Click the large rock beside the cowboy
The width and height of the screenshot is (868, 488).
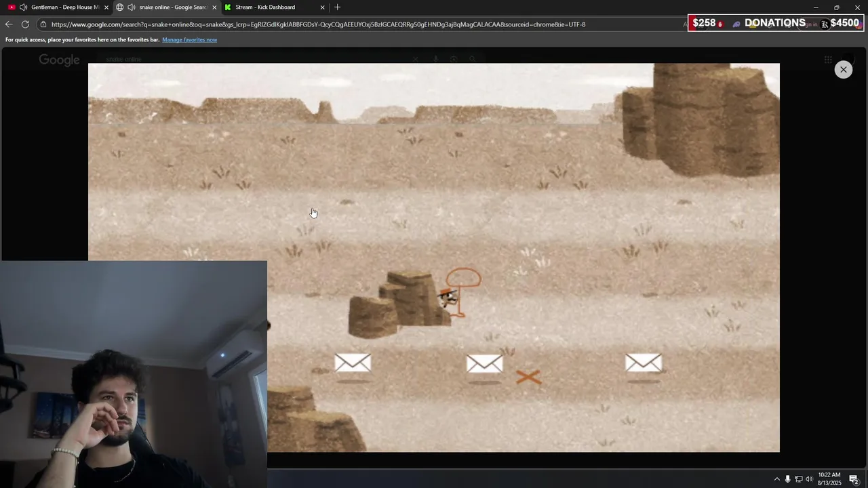pos(399,304)
